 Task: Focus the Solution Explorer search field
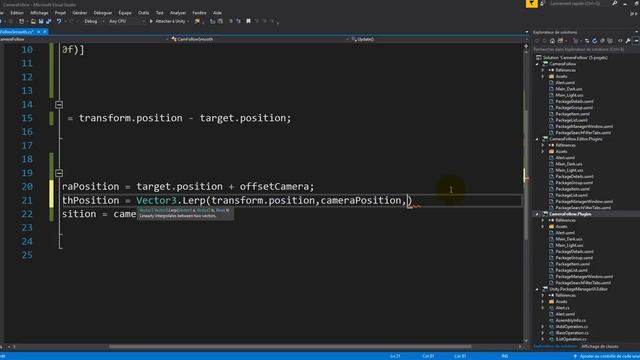pyautogui.click(x=586, y=49)
